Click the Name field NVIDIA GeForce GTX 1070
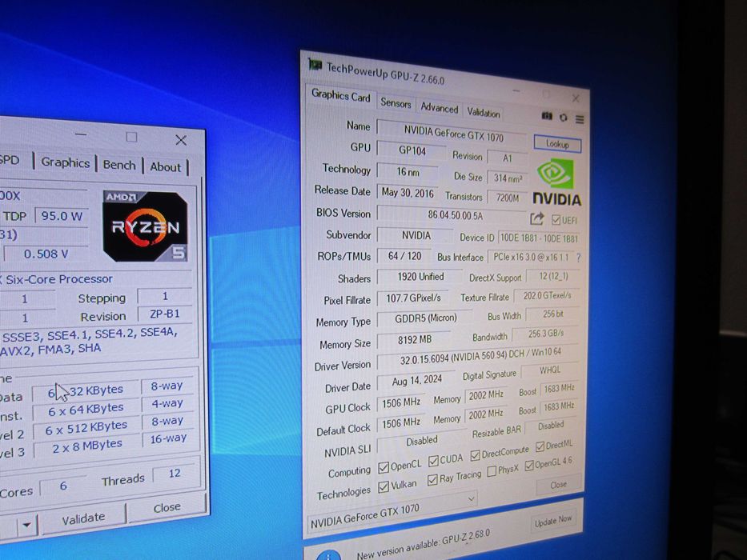 click(x=453, y=134)
